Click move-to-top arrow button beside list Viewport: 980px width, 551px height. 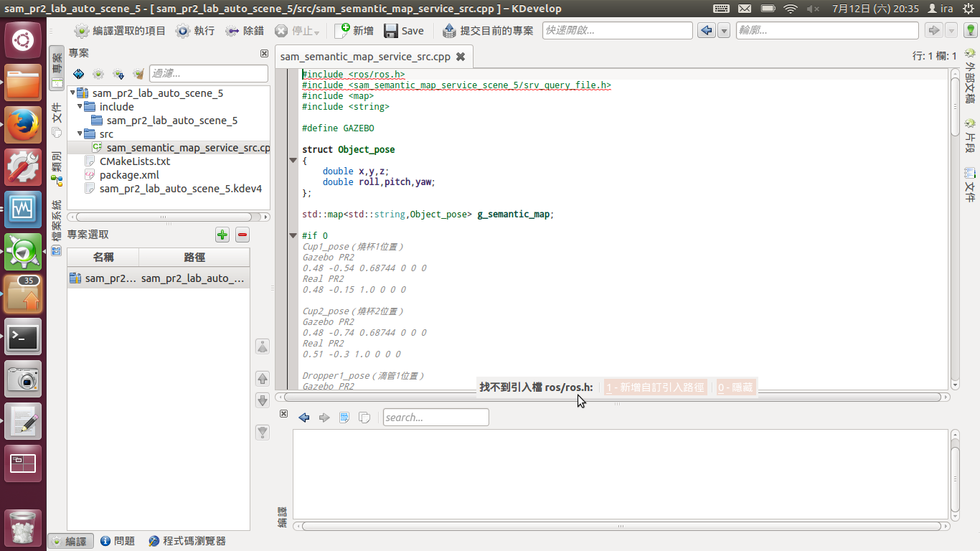[263, 347]
